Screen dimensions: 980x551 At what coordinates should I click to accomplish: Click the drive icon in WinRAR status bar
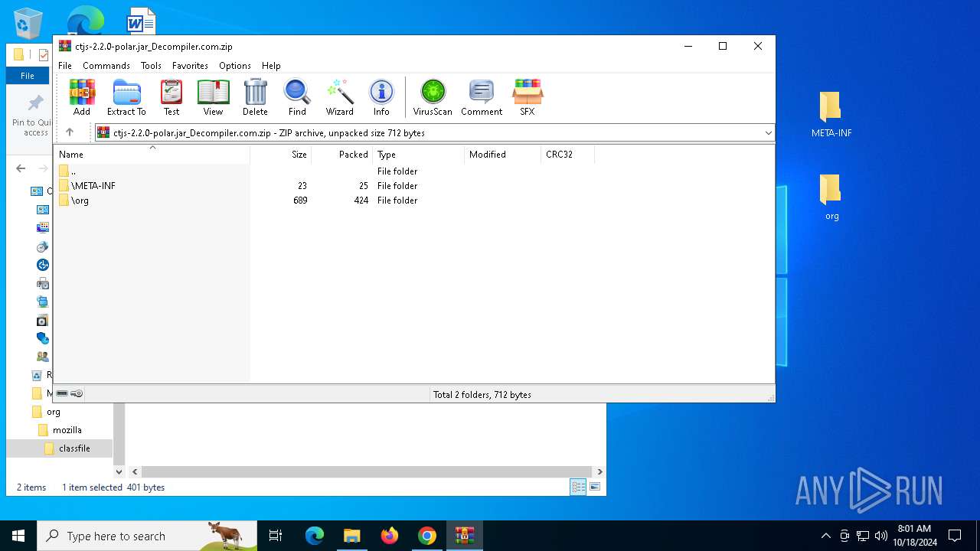[62, 393]
